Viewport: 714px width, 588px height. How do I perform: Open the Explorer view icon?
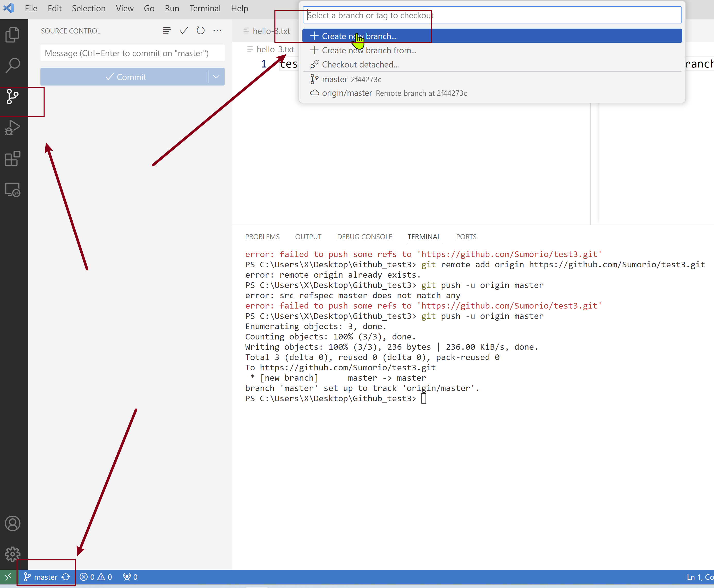13,35
